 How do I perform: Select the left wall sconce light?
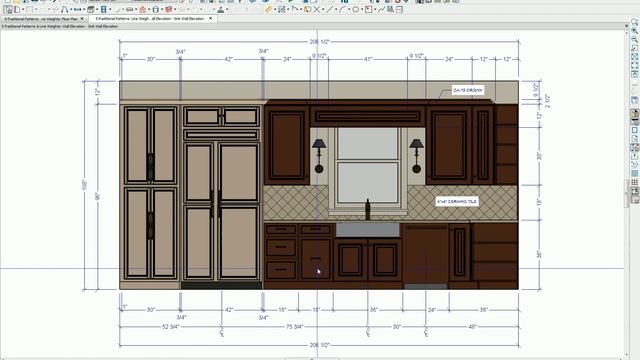click(x=319, y=156)
